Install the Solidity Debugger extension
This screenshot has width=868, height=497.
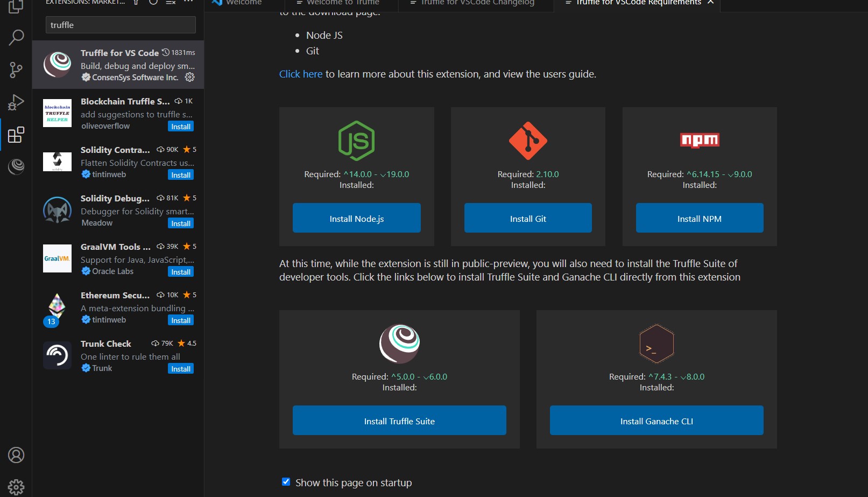point(181,223)
